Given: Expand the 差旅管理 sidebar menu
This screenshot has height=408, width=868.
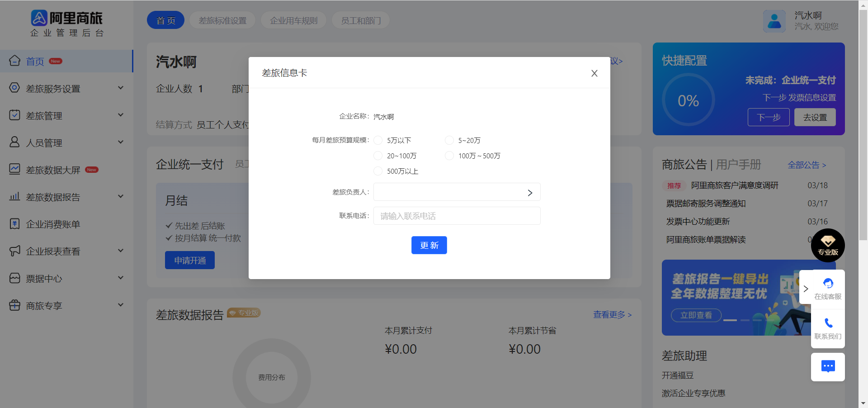Looking at the screenshot, I should click(121, 115).
